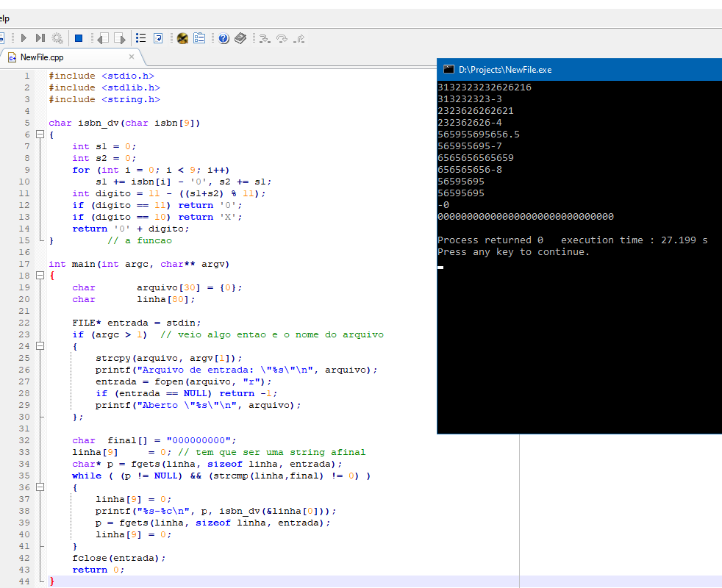Click the D:\Projects\NewFile.exe console title bar
This screenshot has width=722, height=588.
579,70
